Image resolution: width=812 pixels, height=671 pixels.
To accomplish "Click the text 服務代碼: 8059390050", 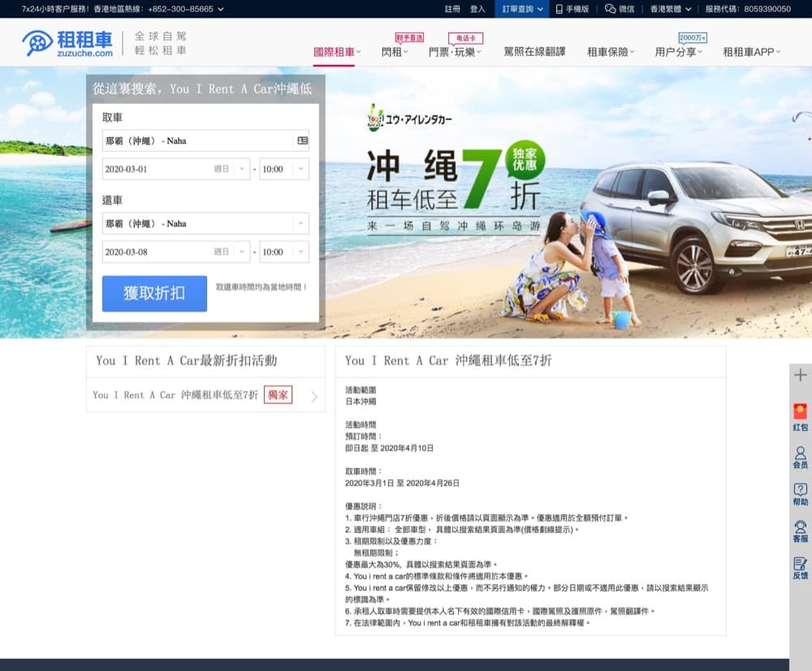I will [x=748, y=9].
